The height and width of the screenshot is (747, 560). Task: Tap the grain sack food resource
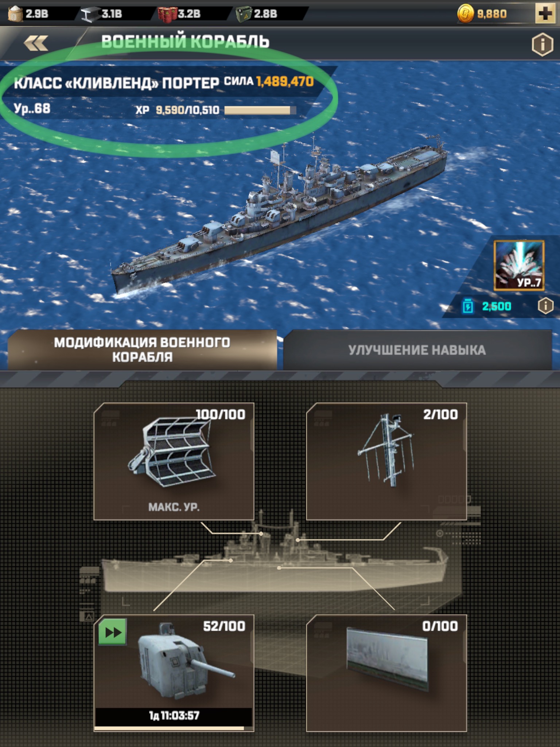[x=15, y=14]
